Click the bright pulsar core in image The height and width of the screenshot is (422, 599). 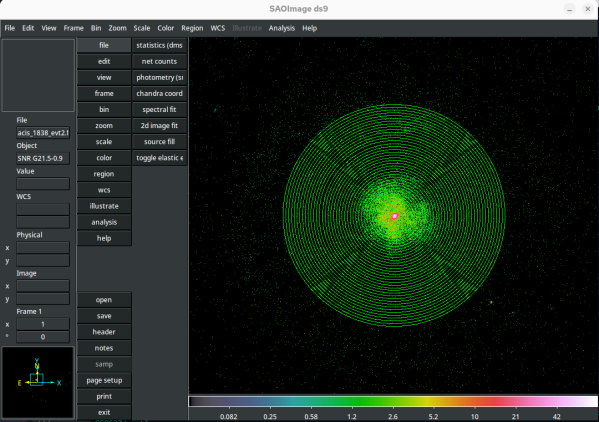[395, 217]
